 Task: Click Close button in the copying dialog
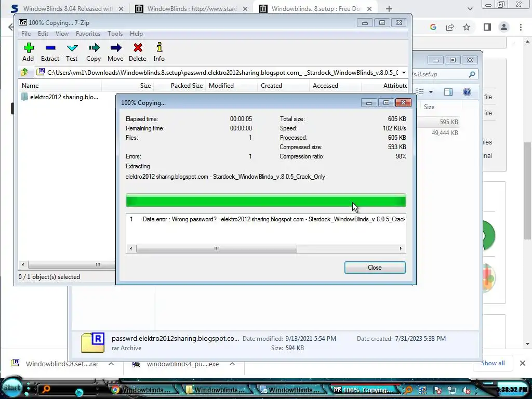[x=375, y=268]
